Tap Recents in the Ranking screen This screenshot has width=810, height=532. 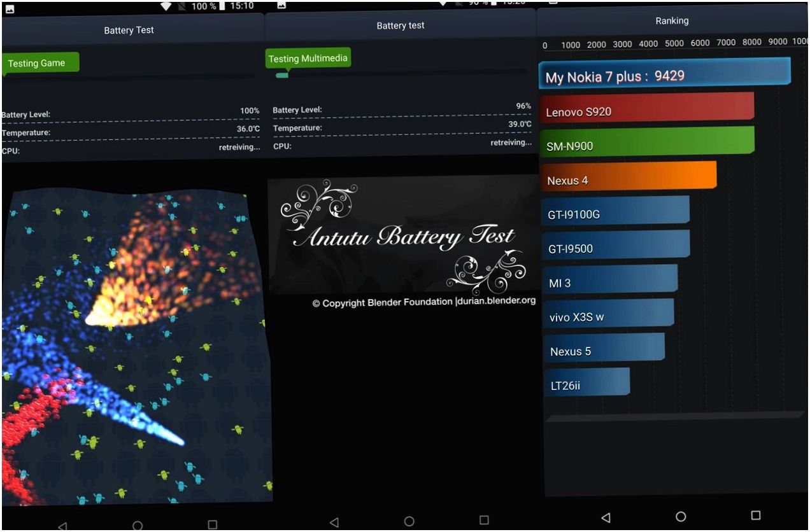756,515
